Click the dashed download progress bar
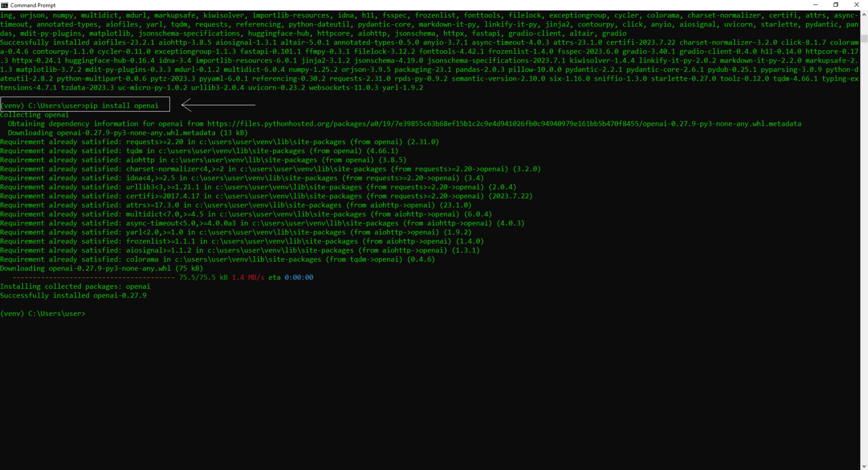868x470 pixels. tap(93, 277)
